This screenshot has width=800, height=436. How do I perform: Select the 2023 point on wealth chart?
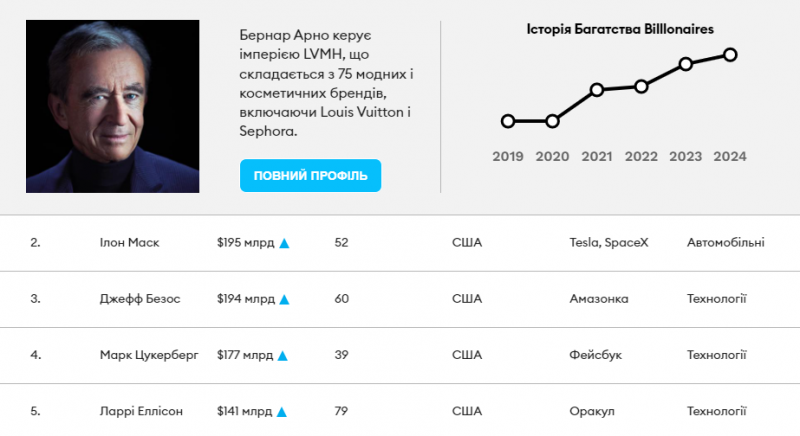[x=686, y=64]
